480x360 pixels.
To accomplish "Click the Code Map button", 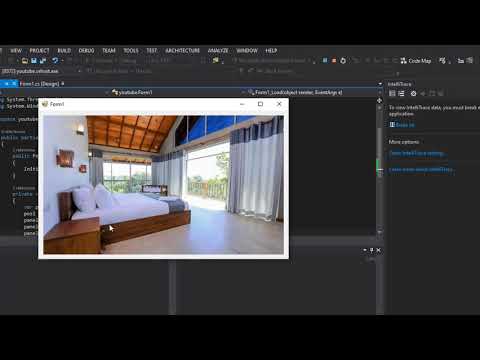I will (416, 61).
